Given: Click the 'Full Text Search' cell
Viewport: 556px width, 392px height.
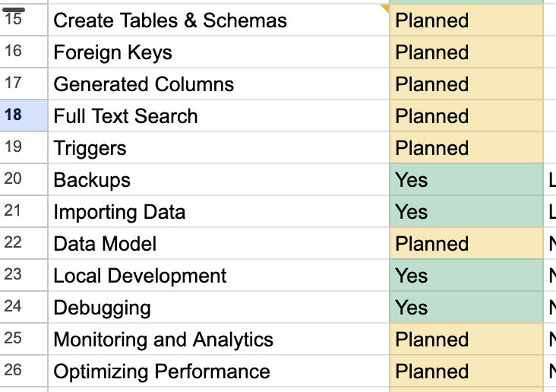Looking at the screenshot, I should tap(219, 116).
